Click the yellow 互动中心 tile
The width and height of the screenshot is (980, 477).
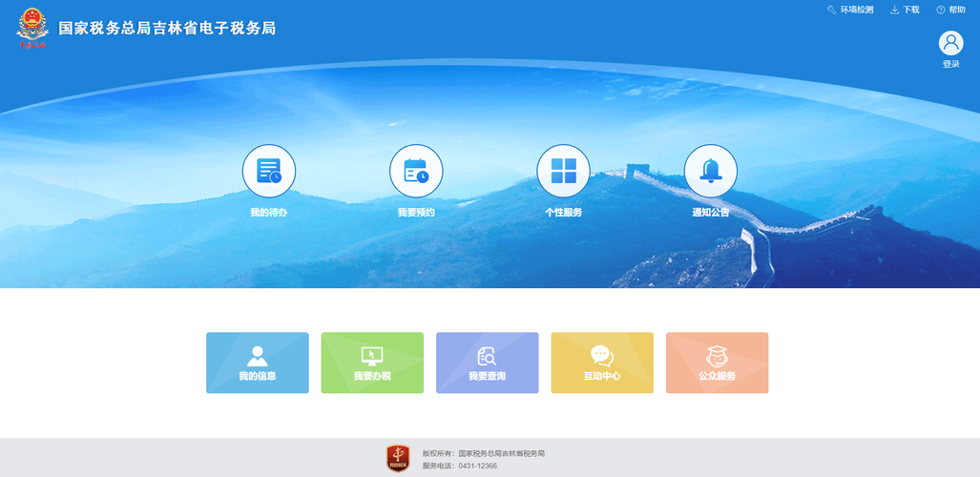[x=602, y=363]
